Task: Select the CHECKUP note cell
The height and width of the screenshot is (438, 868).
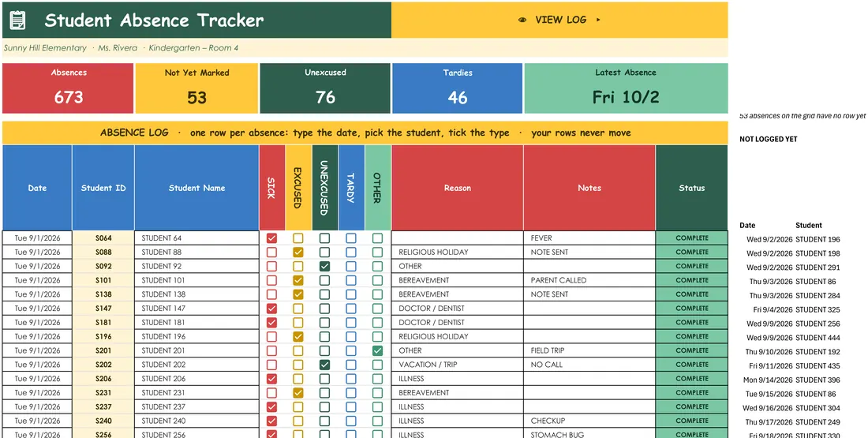Action: pos(589,421)
